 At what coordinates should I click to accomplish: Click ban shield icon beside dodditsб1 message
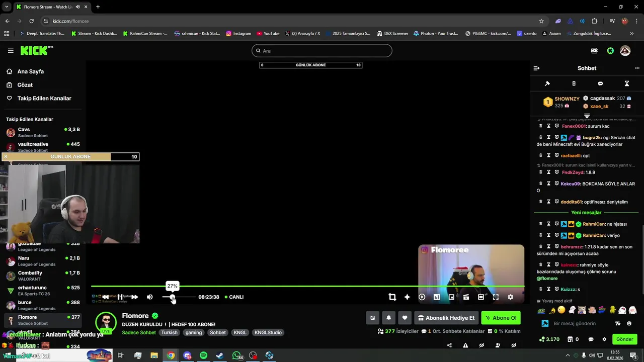(556, 202)
